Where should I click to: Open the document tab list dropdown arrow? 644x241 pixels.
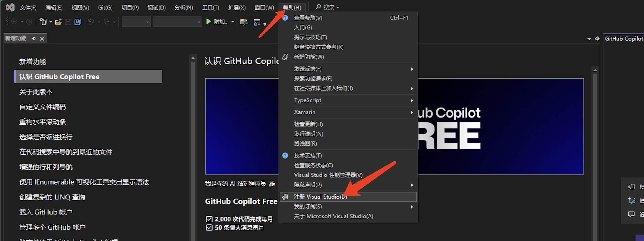tap(589, 39)
